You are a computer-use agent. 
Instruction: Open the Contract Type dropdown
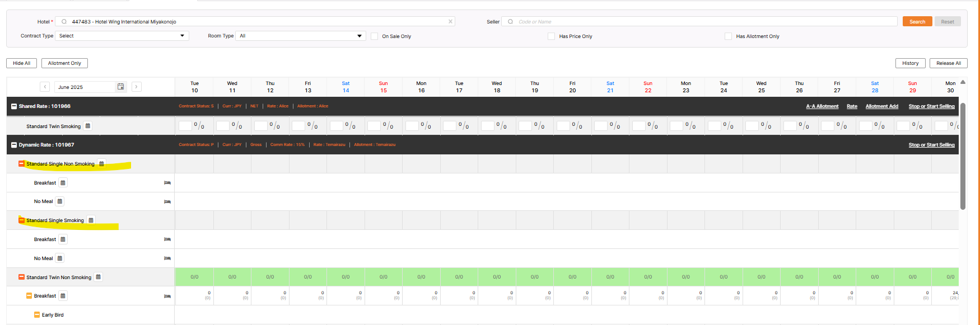point(122,36)
